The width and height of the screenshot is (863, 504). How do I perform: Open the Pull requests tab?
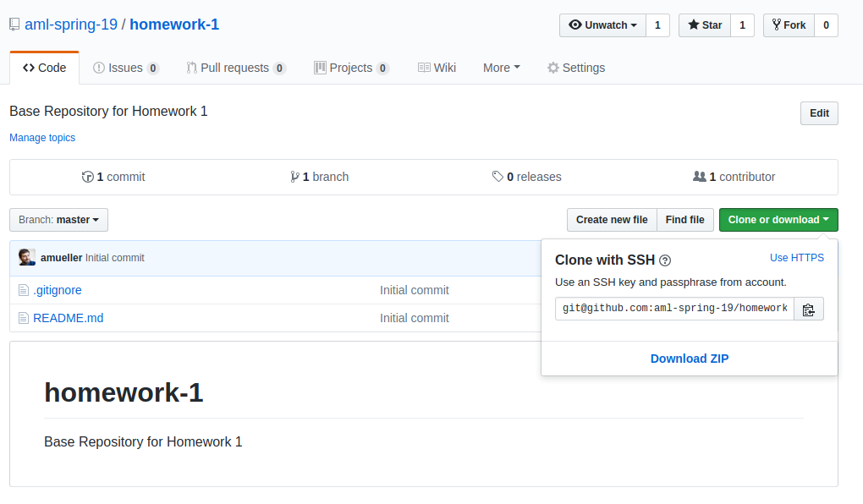click(x=236, y=68)
